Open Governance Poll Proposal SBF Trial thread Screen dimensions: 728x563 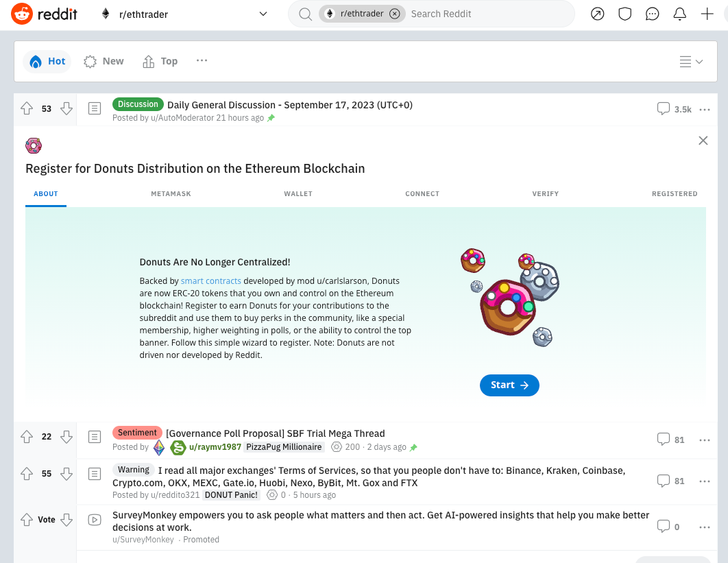(276, 433)
